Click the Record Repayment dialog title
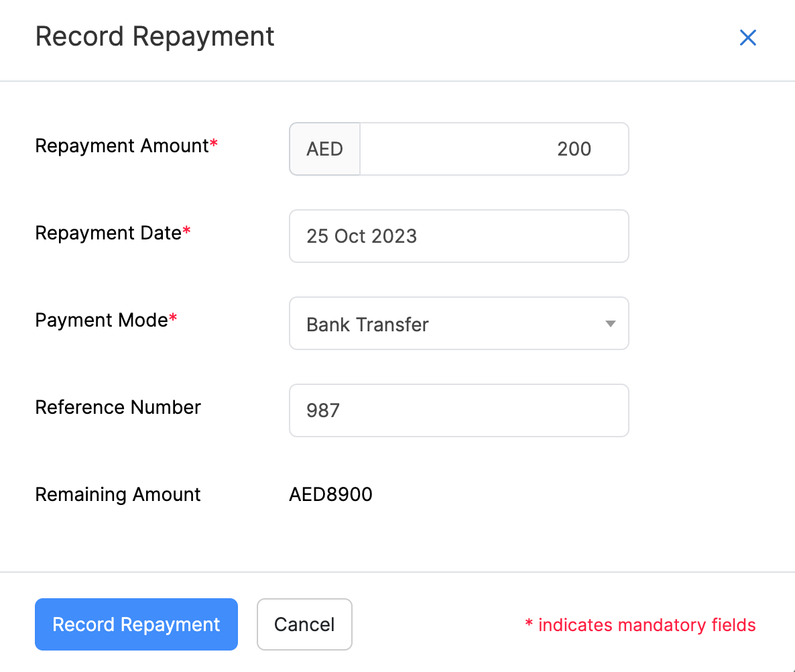The height and width of the screenshot is (672, 795). tap(155, 36)
